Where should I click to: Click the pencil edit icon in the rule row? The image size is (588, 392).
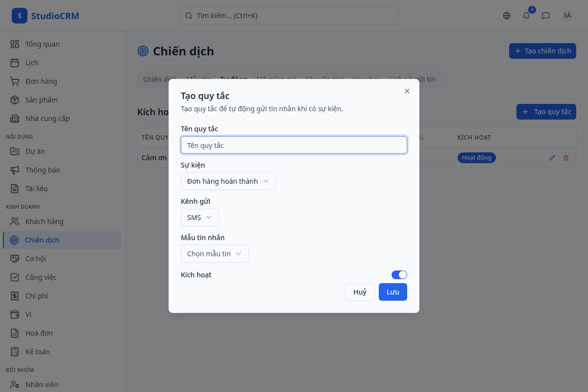click(552, 158)
